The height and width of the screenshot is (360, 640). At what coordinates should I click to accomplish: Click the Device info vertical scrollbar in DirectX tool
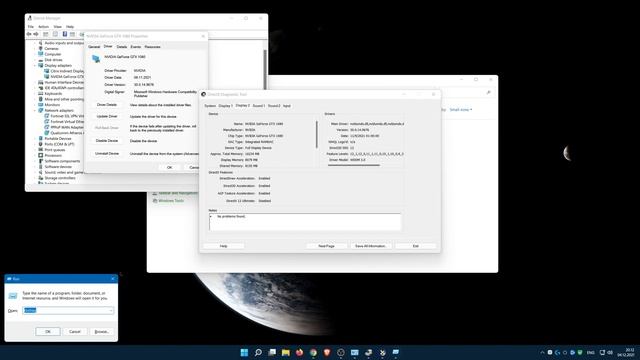[317, 134]
